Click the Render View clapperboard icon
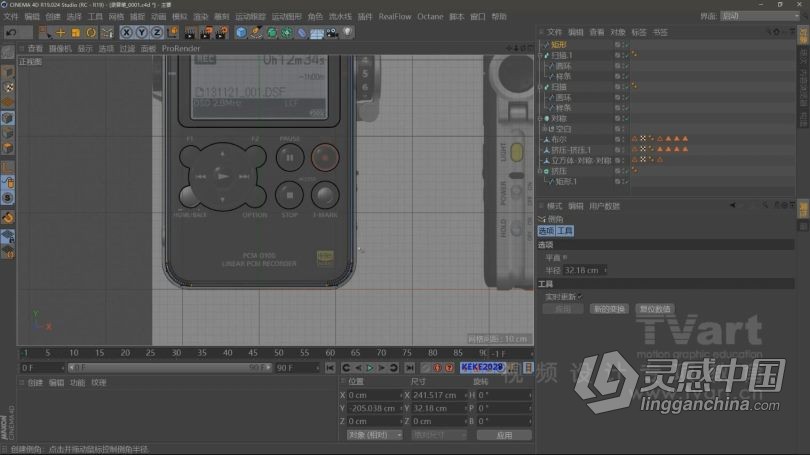Viewport: 810px width, 455px height. pos(190,33)
